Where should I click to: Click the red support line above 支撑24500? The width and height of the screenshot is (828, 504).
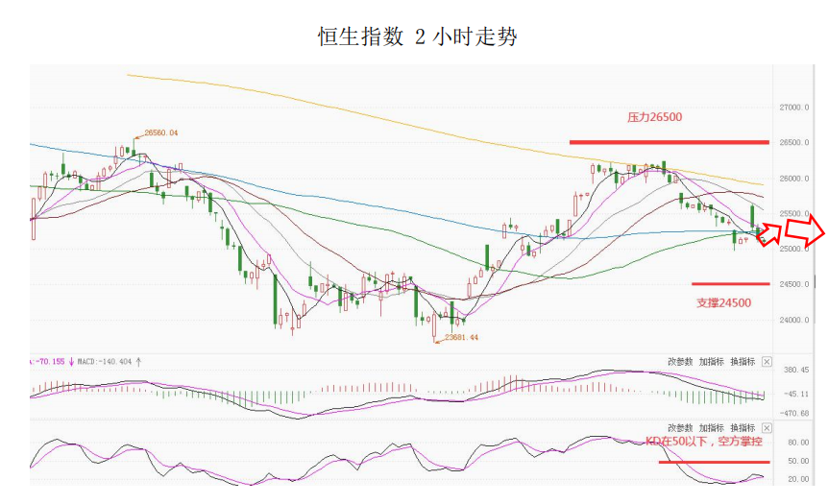click(x=730, y=283)
